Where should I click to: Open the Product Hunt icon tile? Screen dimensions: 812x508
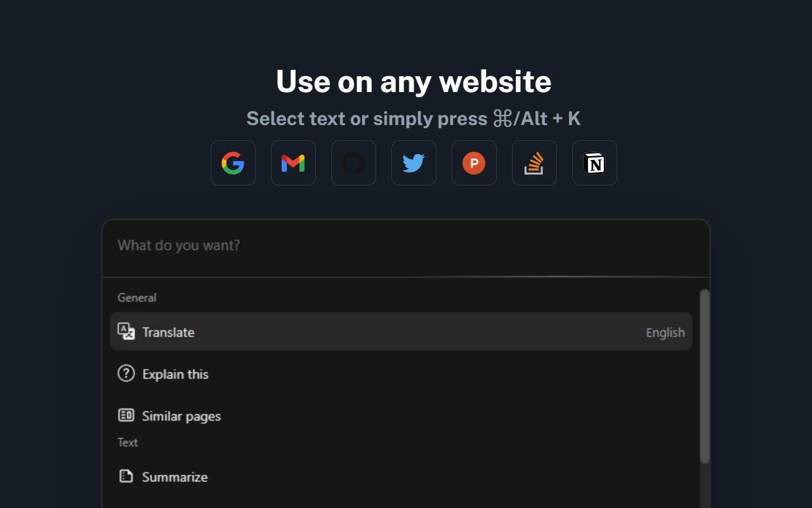point(474,163)
